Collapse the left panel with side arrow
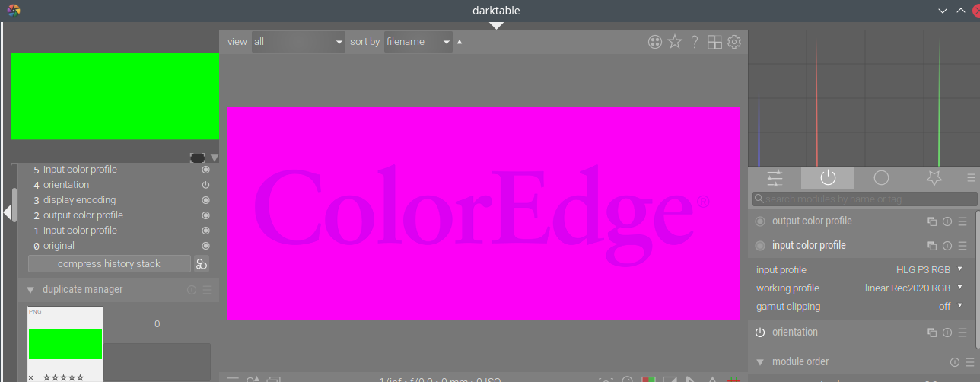The width and height of the screenshot is (980, 382). click(x=7, y=212)
